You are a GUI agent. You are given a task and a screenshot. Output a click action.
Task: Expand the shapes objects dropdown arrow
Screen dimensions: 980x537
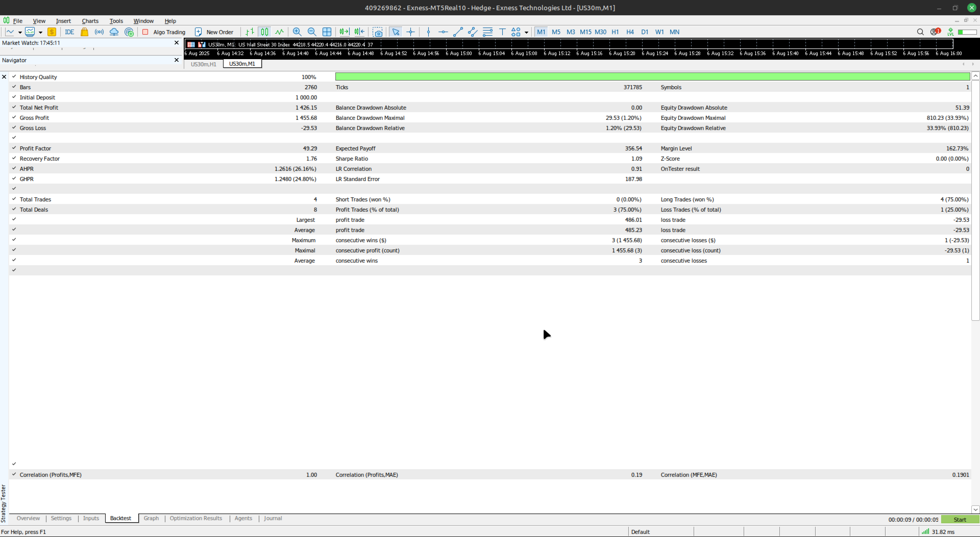(526, 32)
